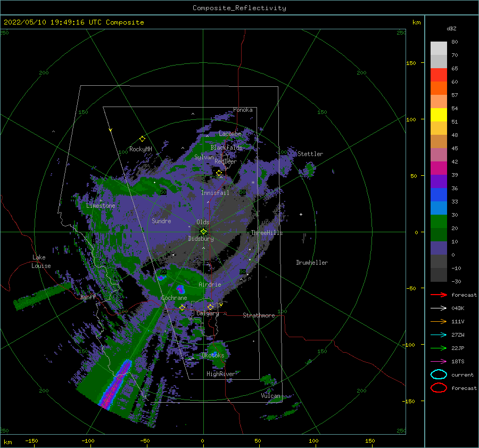Click the 'HighRiver' city label
This screenshot has height=448, width=479.
[x=221, y=374]
